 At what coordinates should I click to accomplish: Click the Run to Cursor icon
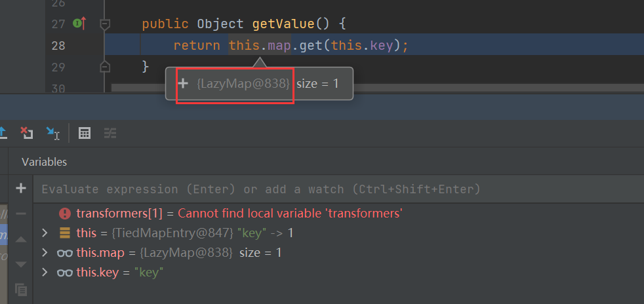coord(53,133)
